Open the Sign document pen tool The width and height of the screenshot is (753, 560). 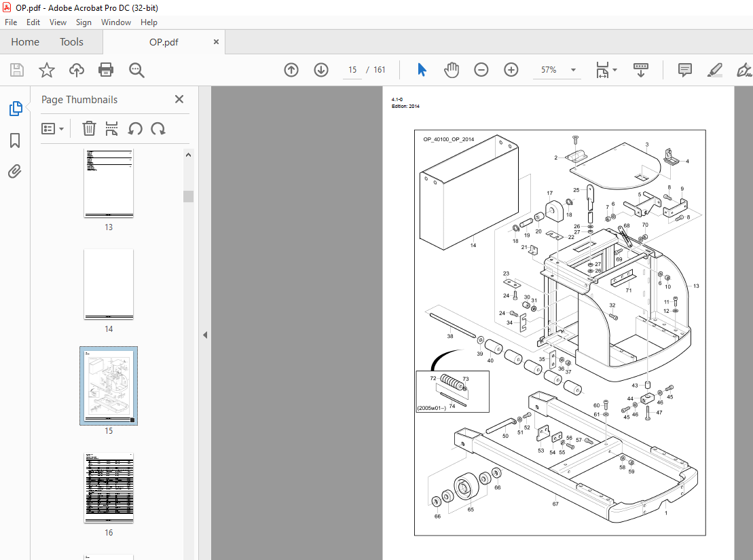tap(744, 70)
